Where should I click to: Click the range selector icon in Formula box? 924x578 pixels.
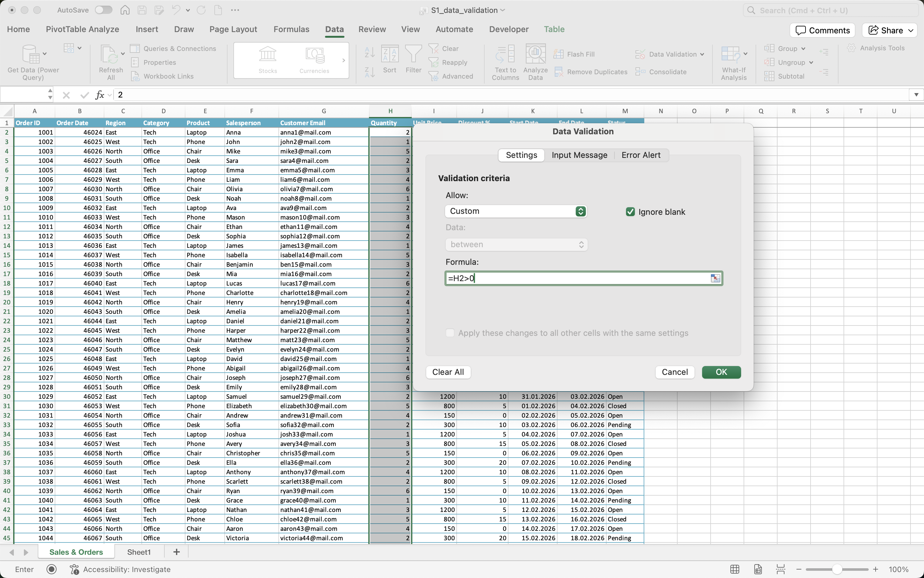click(715, 278)
